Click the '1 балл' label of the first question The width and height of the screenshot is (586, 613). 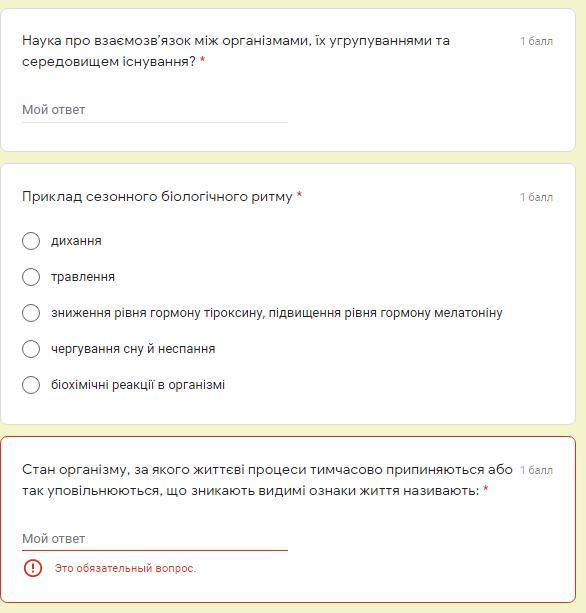tap(536, 41)
